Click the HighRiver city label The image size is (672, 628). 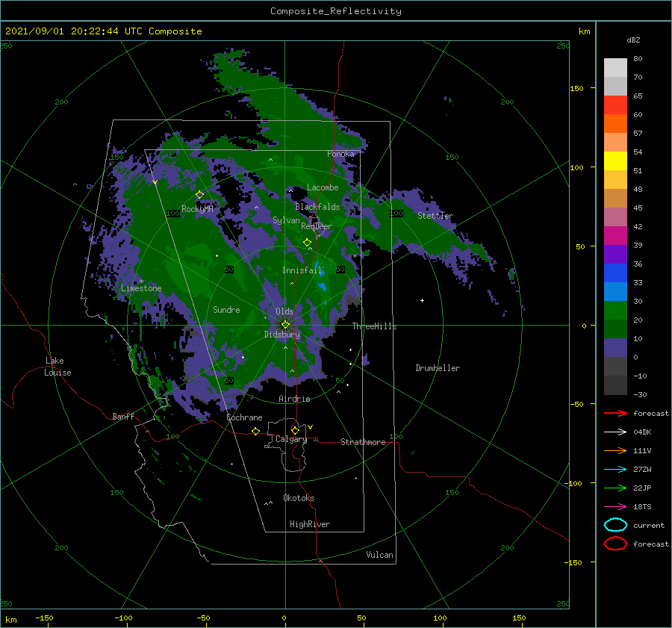tap(310, 524)
